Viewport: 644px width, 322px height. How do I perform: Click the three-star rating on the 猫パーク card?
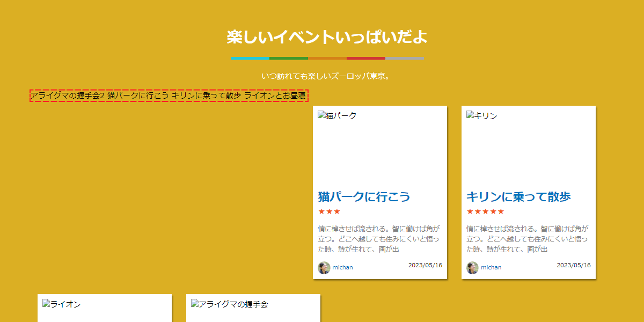pos(329,211)
